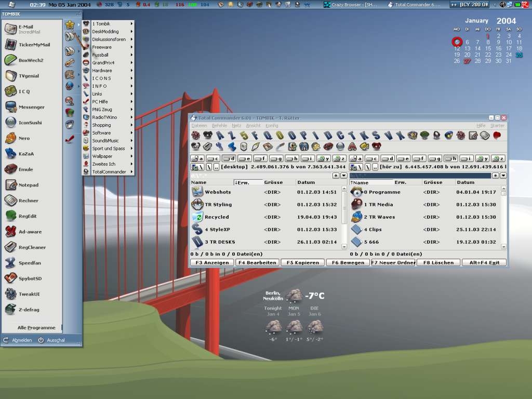Click F7 Neuer Ordner button
This screenshot has height=399, width=532.
click(393, 262)
